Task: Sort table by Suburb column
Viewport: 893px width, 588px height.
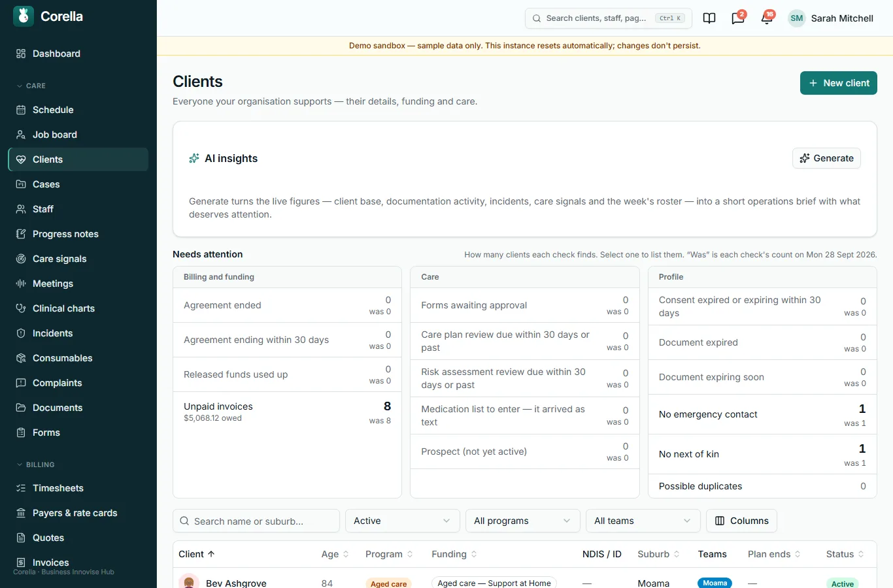Action: (x=658, y=554)
